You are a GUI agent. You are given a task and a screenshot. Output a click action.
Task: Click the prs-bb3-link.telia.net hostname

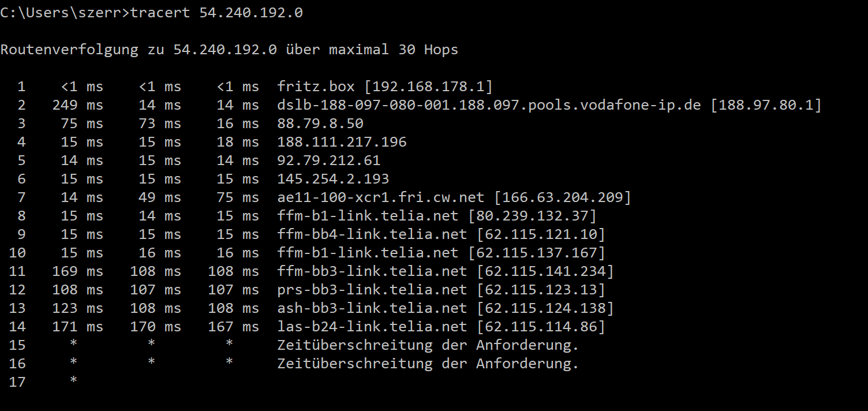[372, 290]
